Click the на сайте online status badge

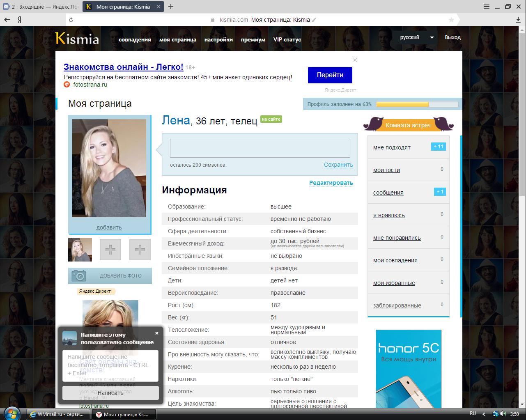pyautogui.click(x=271, y=119)
